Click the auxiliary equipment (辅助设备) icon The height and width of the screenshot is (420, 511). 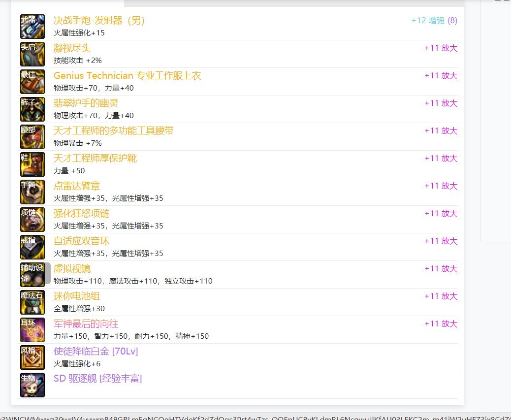pos(32,275)
